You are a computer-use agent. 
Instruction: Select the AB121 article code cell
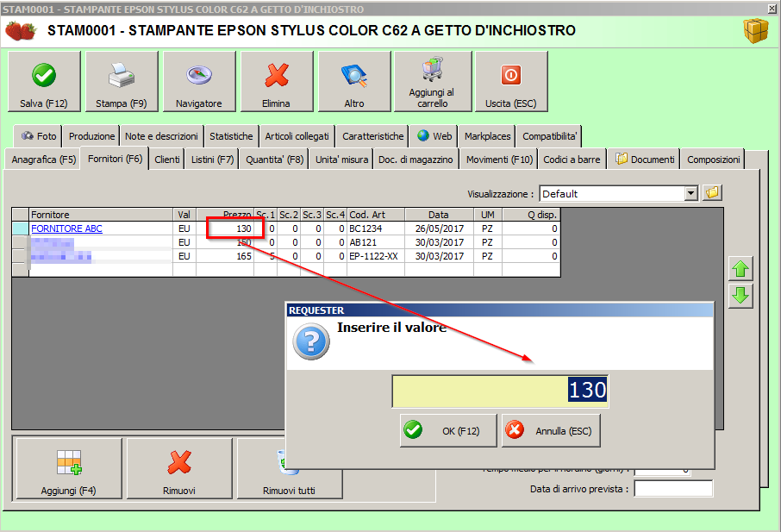click(376, 242)
